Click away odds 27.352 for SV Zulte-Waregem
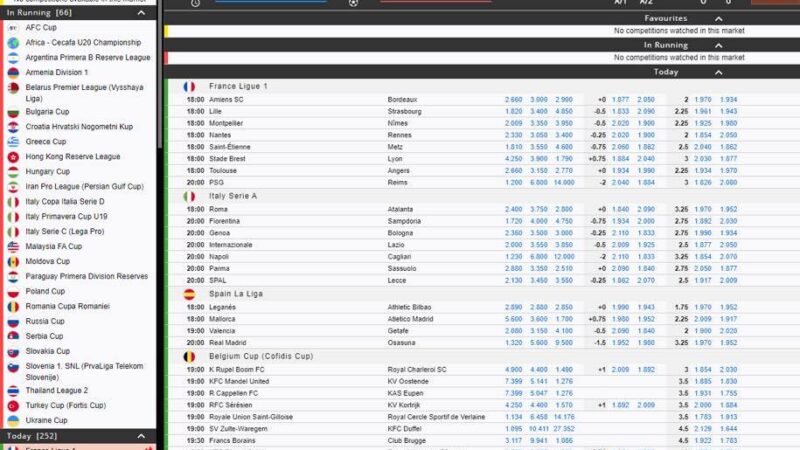 [564, 429]
